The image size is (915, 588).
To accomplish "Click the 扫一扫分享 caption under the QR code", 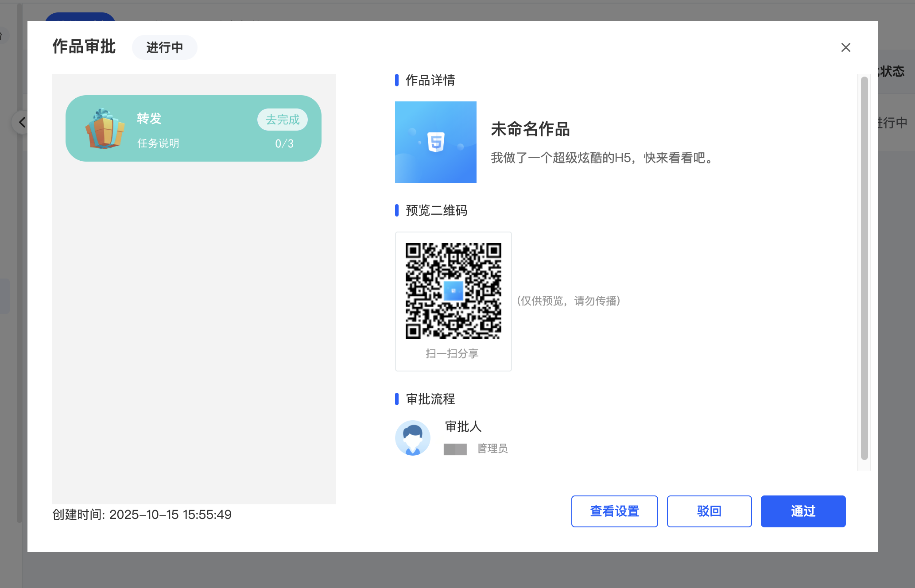I will click(452, 353).
